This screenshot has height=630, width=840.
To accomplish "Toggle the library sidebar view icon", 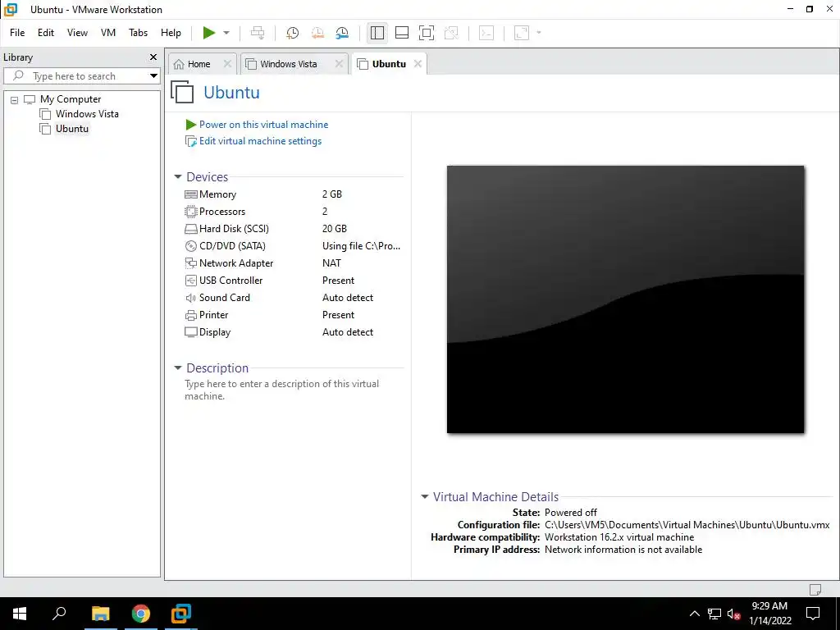I will (x=377, y=33).
